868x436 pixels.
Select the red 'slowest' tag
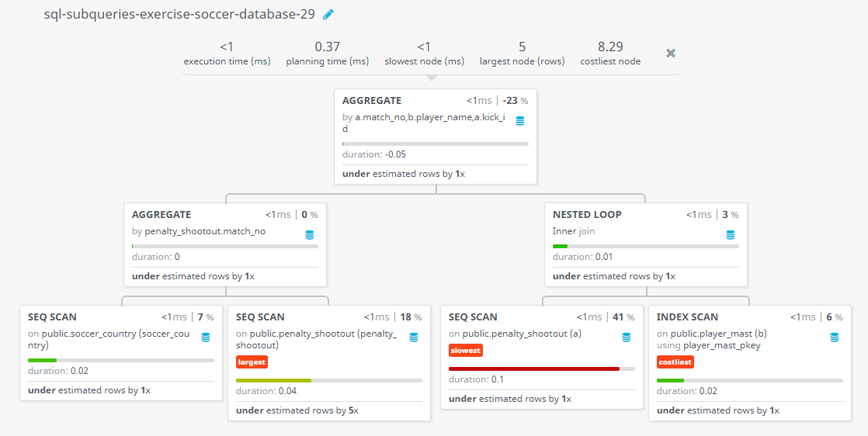(x=466, y=350)
